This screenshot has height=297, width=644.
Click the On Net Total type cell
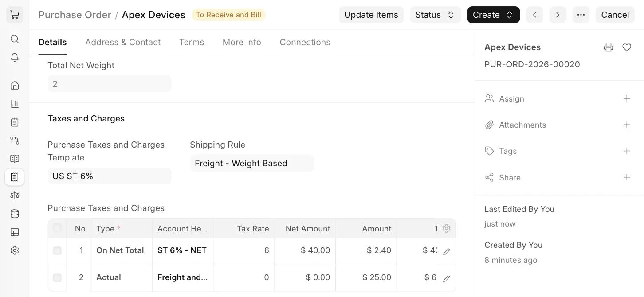[122, 250]
